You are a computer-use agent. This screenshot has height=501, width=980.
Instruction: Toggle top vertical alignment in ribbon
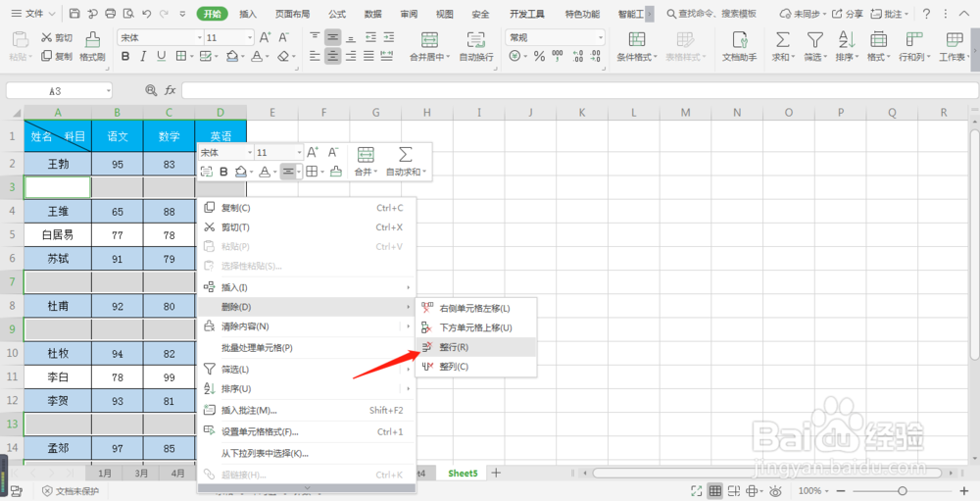coord(315,37)
